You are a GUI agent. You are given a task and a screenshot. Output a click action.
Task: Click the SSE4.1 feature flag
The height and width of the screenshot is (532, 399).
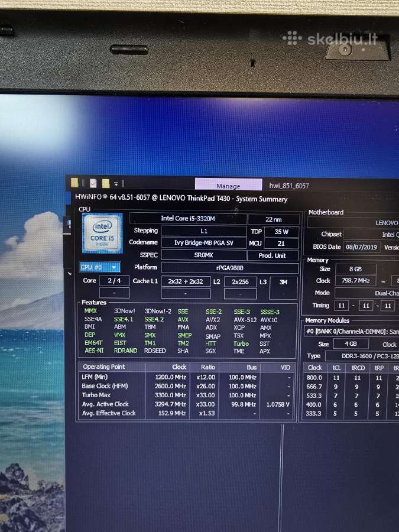[124, 319]
